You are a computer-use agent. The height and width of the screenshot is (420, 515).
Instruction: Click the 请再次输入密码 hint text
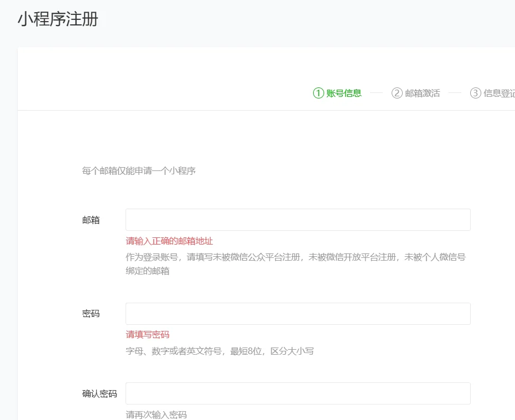point(157,413)
